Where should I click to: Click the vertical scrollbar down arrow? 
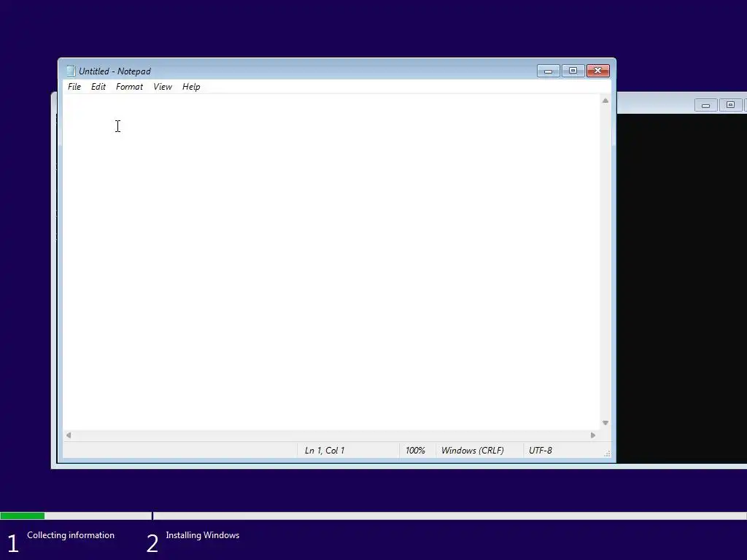tap(605, 423)
